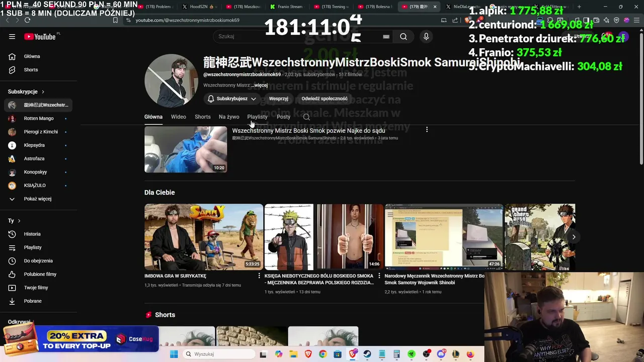Switch to the Na żywo tab
Viewport: 644px width, 362px height.
[229, 117]
